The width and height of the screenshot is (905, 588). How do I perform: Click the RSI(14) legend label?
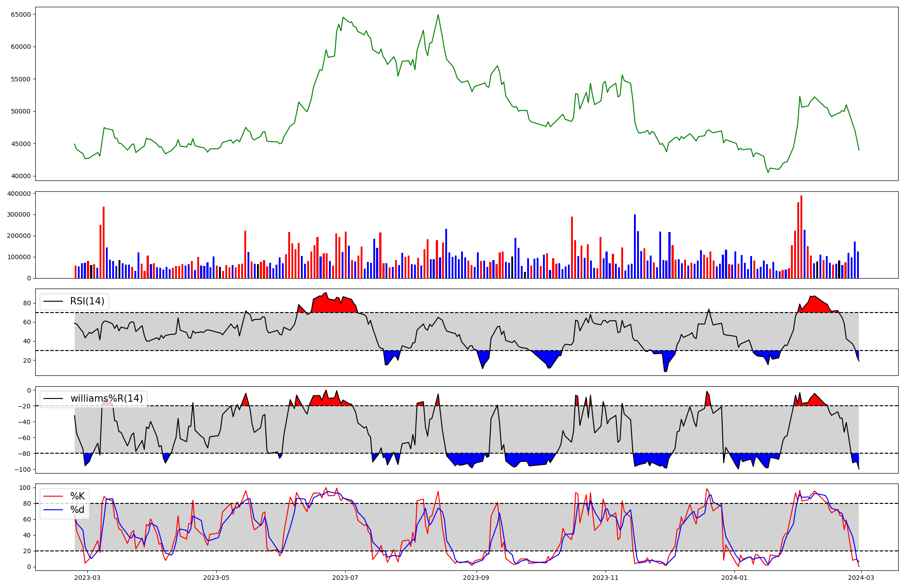point(87,301)
